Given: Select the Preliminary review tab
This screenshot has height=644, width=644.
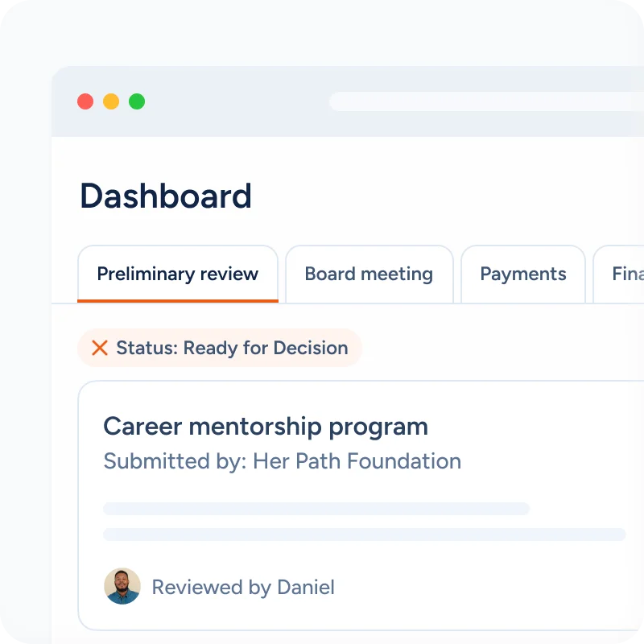Looking at the screenshot, I should click(x=178, y=275).
